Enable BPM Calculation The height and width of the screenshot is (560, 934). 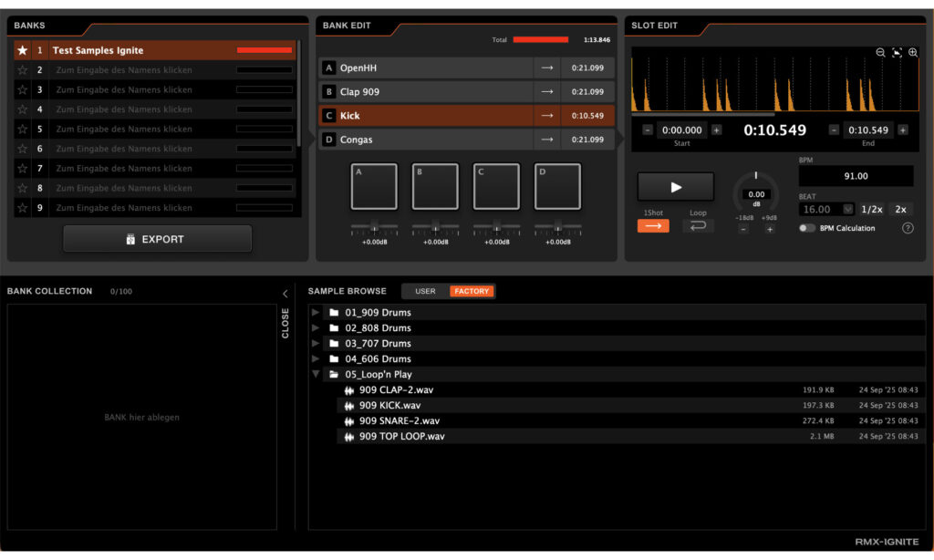point(807,228)
